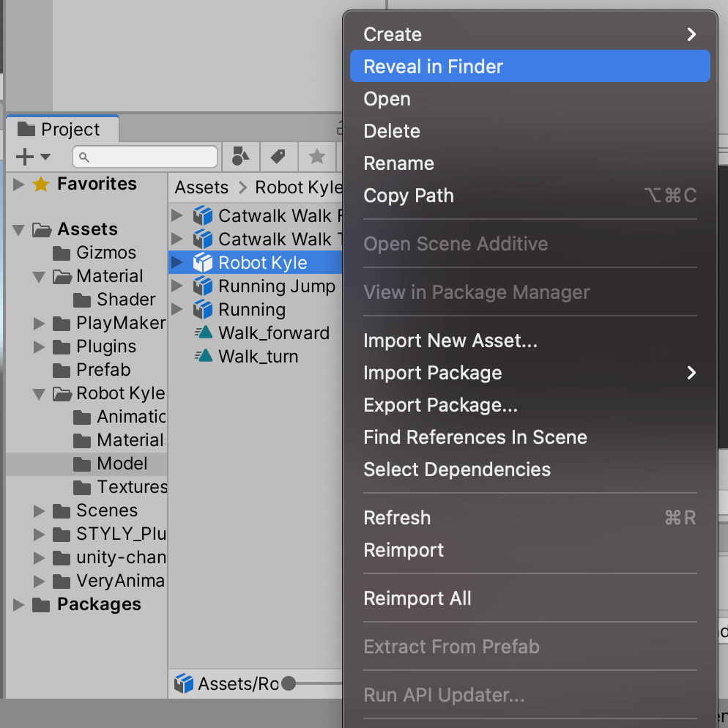Click the Running Jump model icon
This screenshot has width=728, height=728.
point(203,286)
